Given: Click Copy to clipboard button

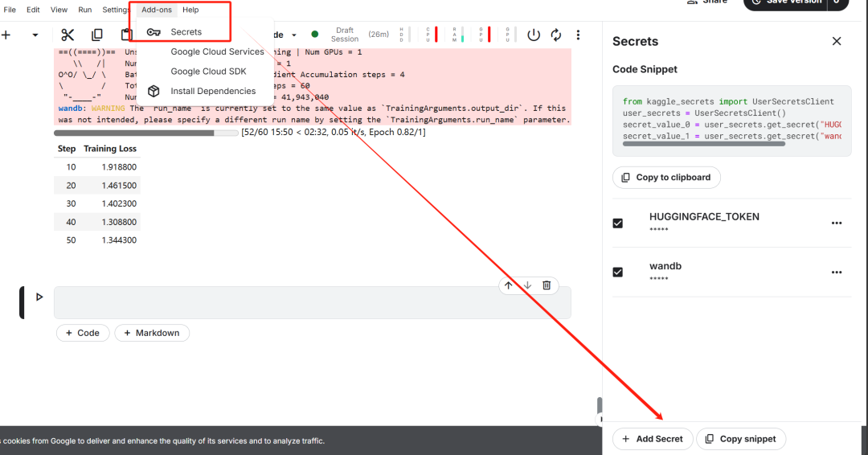Looking at the screenshot, I should pyautogui.click(x=666, y=177).
